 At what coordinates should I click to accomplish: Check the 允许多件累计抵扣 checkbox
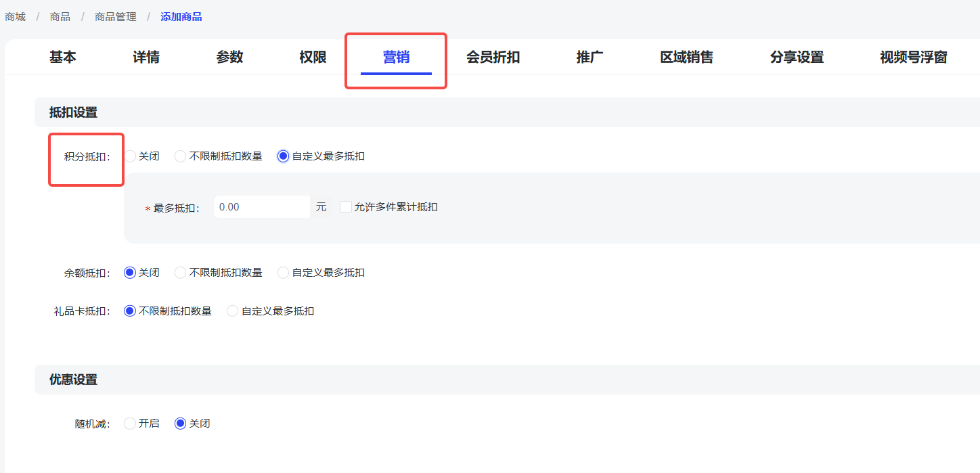click(x=346, y=207)
